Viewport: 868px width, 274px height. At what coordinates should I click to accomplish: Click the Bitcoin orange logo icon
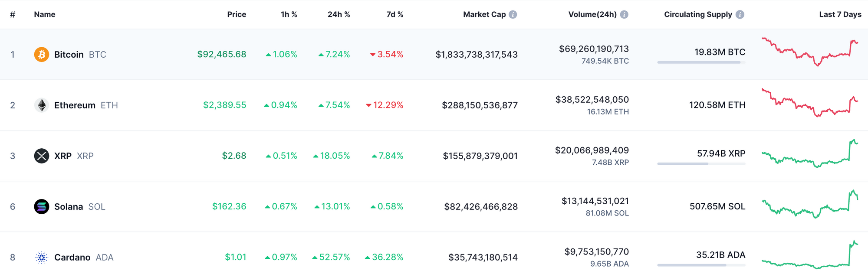tap(42, 55)
